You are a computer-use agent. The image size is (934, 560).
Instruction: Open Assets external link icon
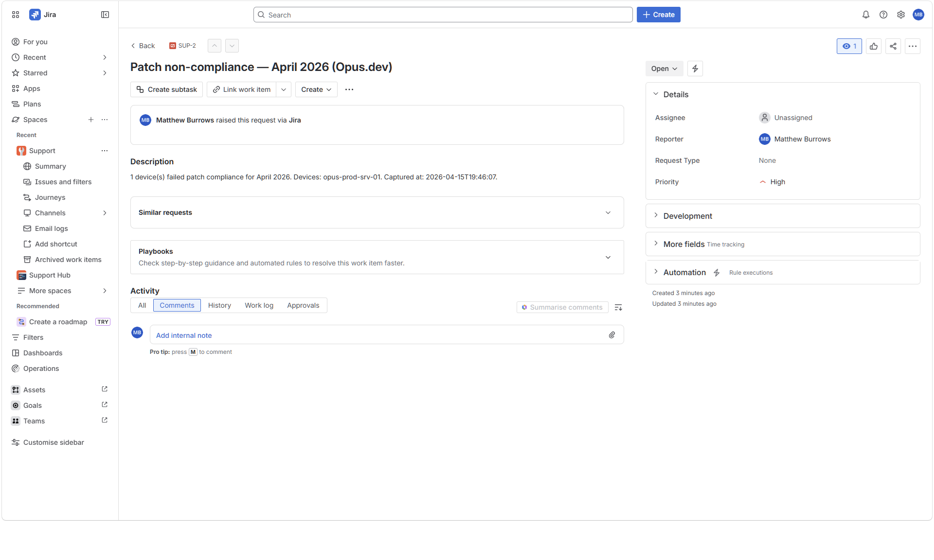105,389
